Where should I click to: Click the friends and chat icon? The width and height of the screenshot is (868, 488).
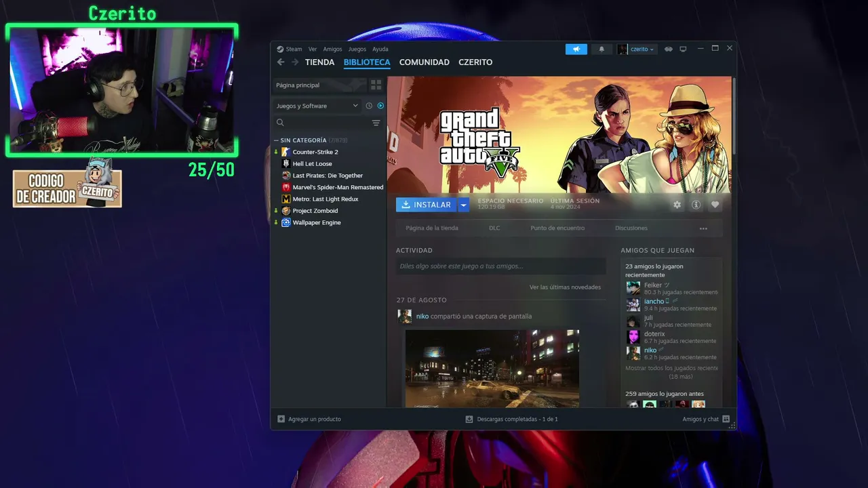click(726, 419)
